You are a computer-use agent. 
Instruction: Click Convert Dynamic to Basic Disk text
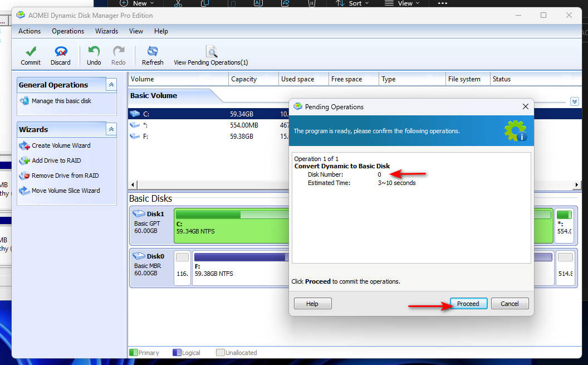(342, 166)
